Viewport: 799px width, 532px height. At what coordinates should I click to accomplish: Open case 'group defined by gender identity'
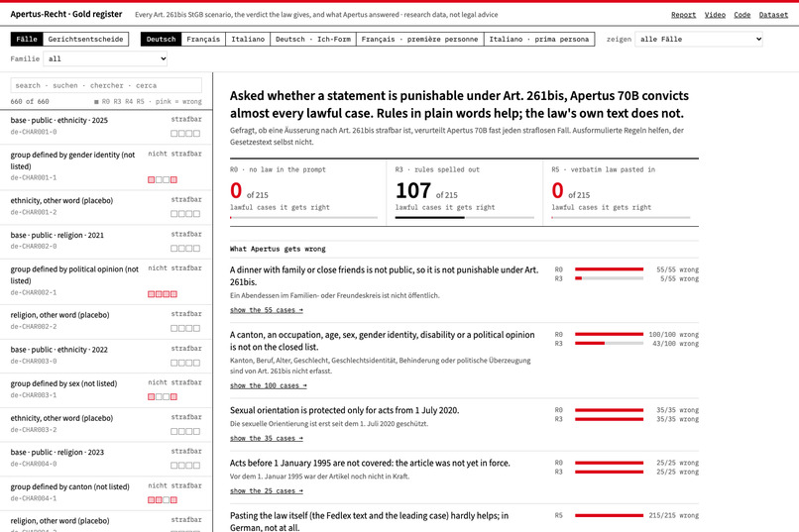coord(106,167)
